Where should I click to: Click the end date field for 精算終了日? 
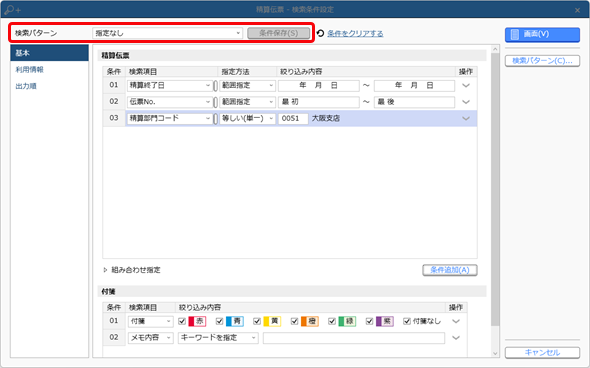(x=414, y=85)
